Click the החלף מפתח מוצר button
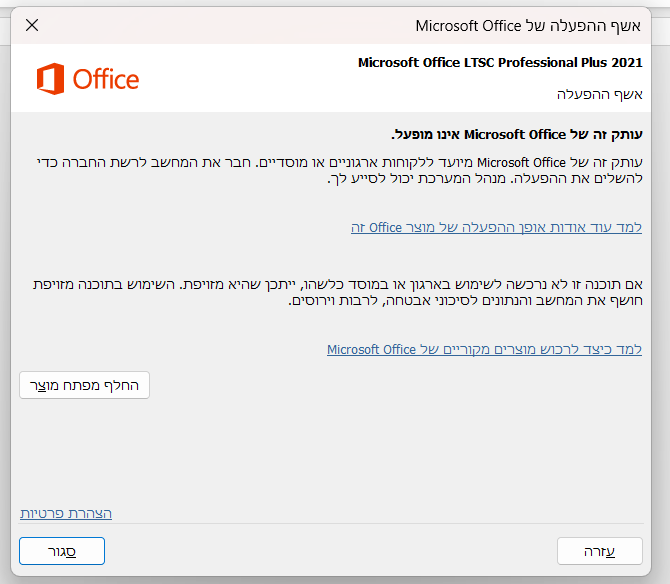Image resolution: width=670 pixels, height=584 pixels. 84,385
